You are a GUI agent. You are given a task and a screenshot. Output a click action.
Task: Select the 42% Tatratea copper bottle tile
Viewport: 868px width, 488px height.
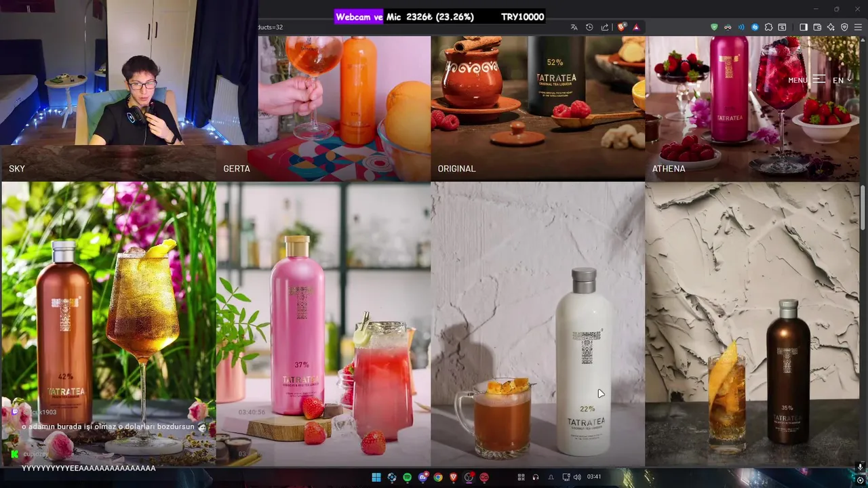(x=108, y=324)
